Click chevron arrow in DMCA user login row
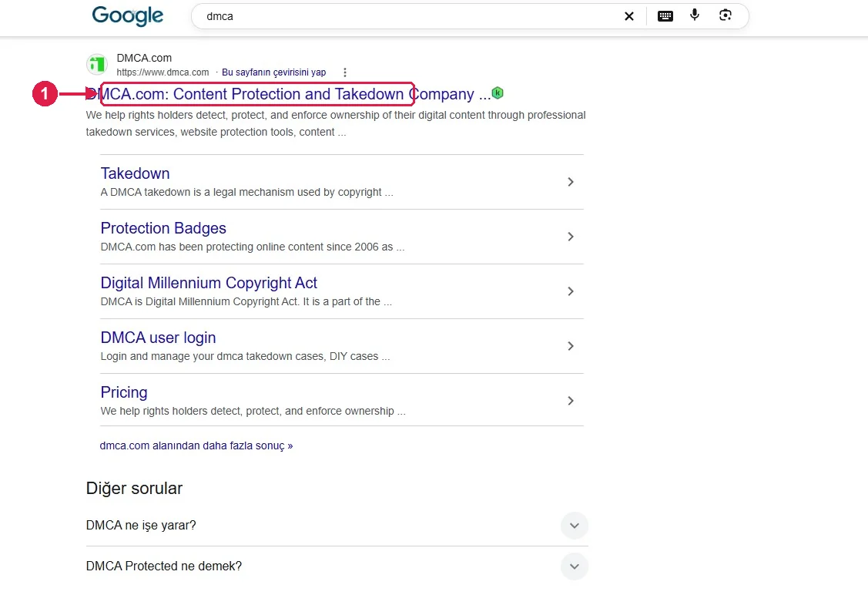This screenshot has height=595, width=868. pos(570,346)
